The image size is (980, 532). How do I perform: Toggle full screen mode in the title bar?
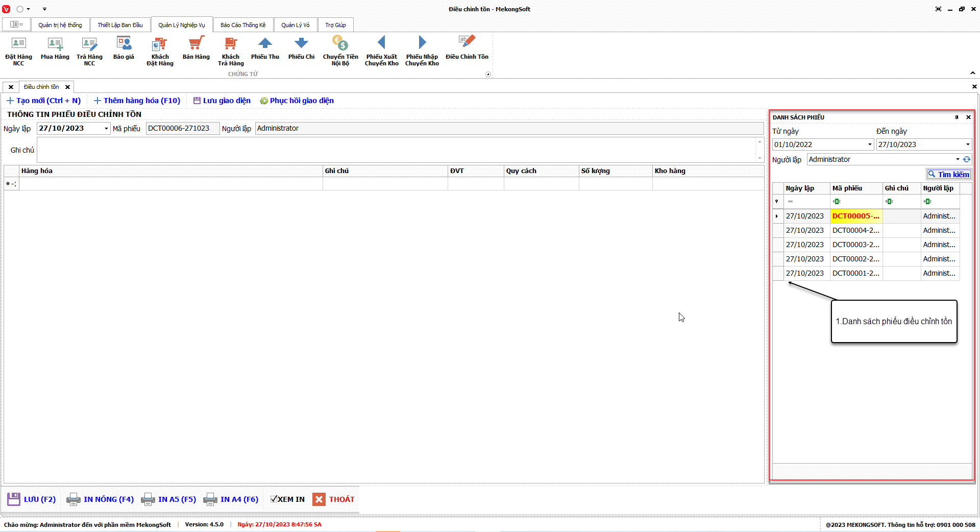tap(938, 9)
